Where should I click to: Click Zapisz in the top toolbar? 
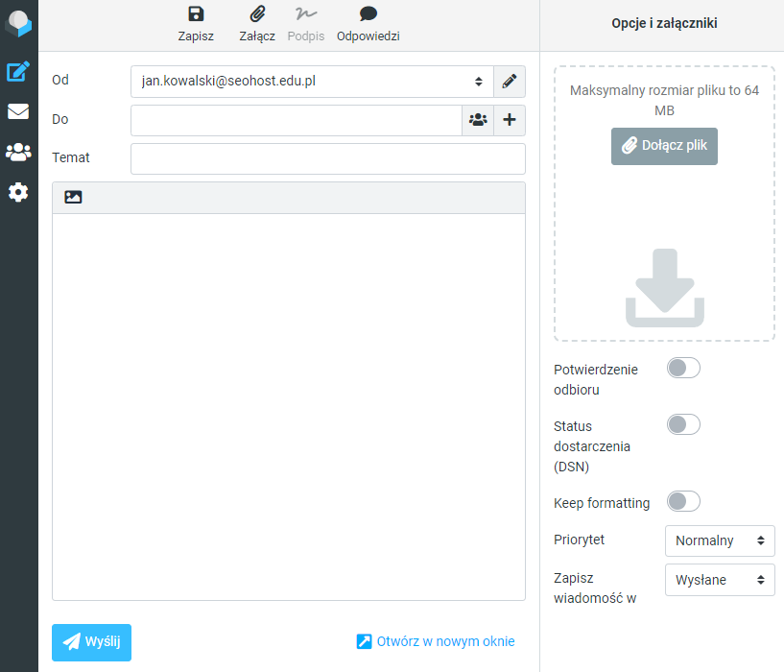tap(196, 24)
